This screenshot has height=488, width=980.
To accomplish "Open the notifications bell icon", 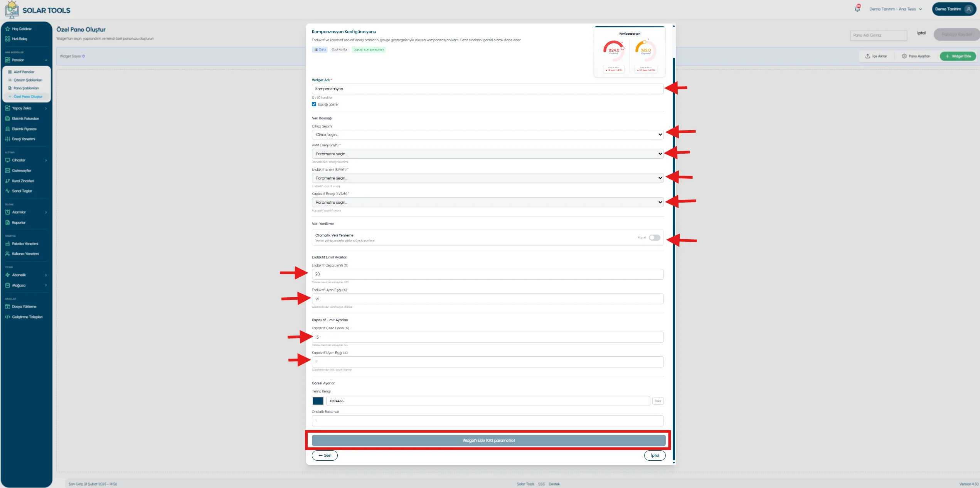I will pyautogui.click(x=857, y=8).
